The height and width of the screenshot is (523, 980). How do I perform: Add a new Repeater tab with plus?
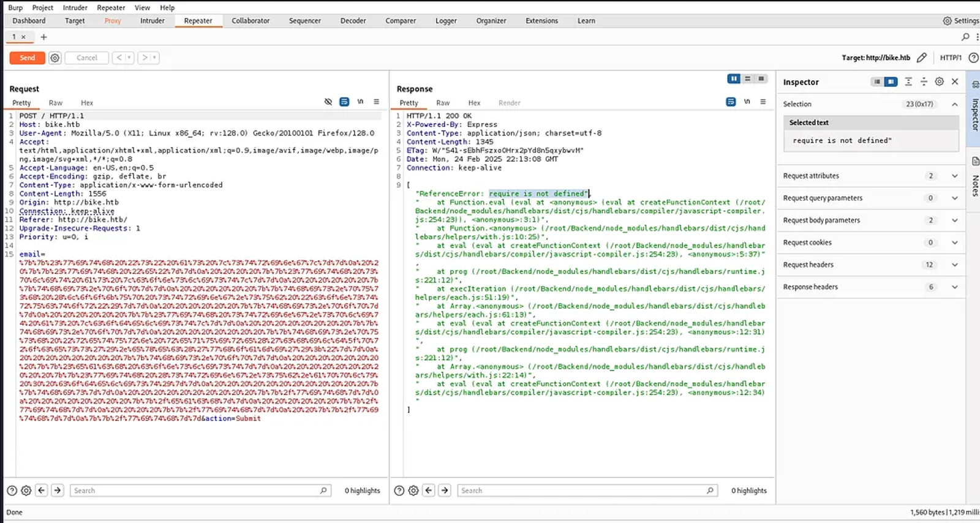[43, 37]
